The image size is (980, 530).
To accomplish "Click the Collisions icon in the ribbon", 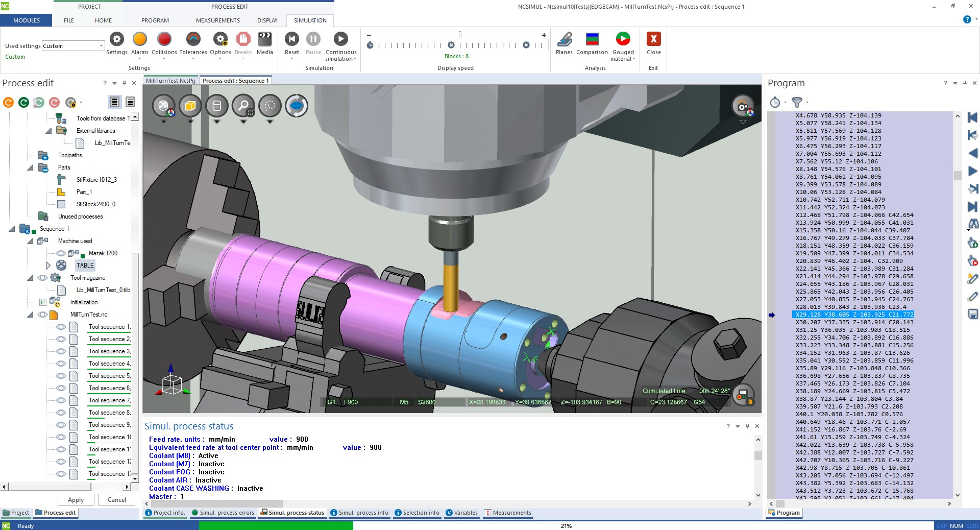I will click(164, 39).
